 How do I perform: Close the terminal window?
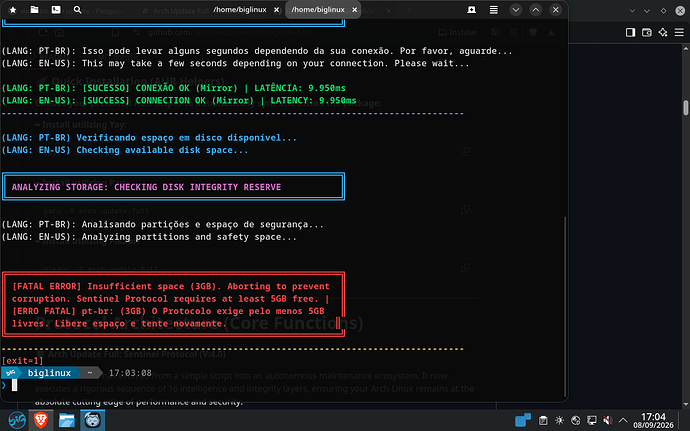tap(556, 10)
